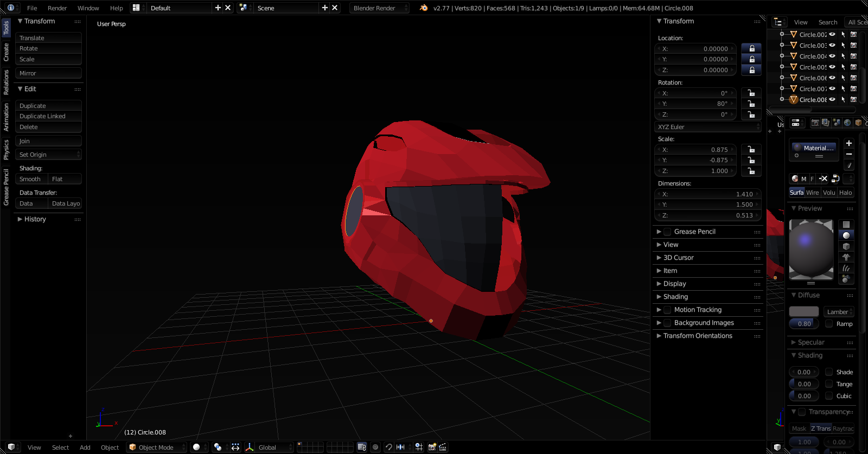Image resolution: width=868 pixels, height=454 pixels.
Task: Set preview type to monkey
Action: point(846,257)
